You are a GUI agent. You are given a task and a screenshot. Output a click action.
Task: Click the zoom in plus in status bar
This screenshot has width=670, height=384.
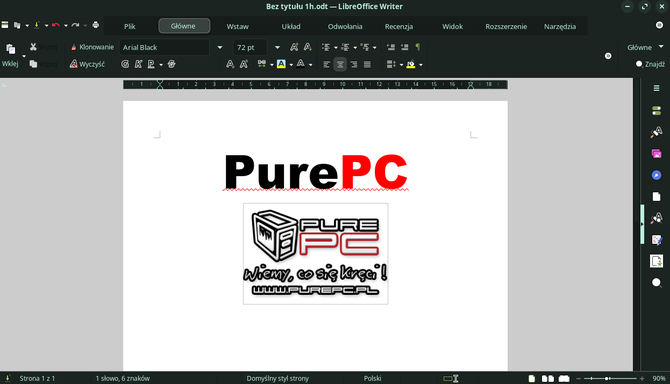(x=642, y=378)
